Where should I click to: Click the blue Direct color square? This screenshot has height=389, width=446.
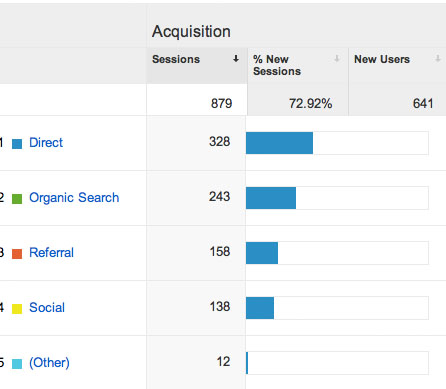click(17, 144)
